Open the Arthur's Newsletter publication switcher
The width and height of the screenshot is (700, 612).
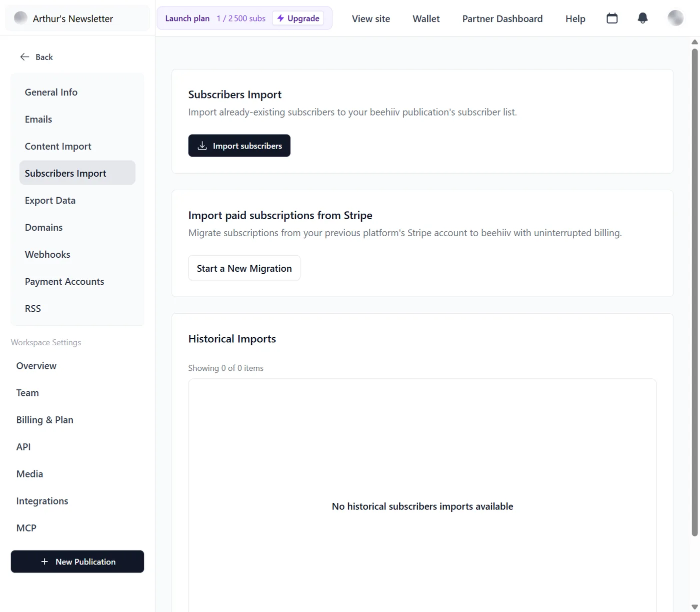(x=77, y=19)
